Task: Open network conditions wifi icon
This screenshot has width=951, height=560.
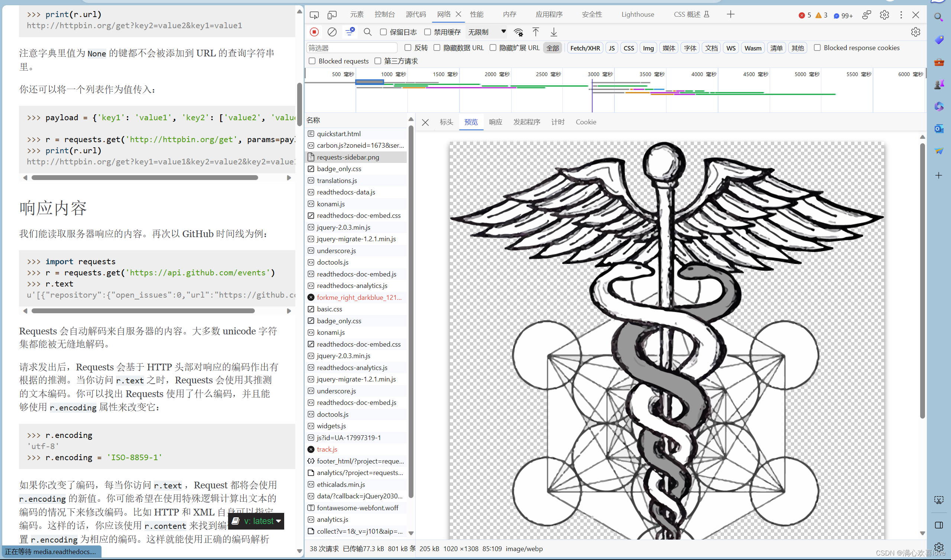Action: (518, 32)
